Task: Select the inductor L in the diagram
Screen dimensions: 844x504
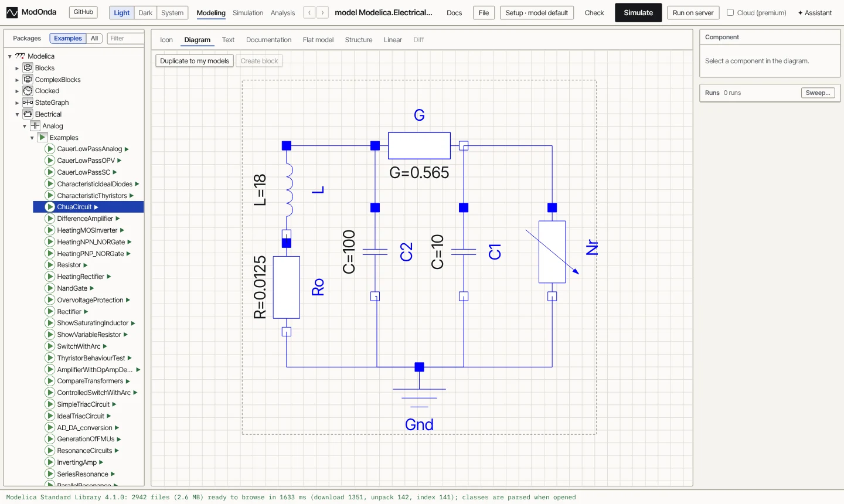Action: 287,190
